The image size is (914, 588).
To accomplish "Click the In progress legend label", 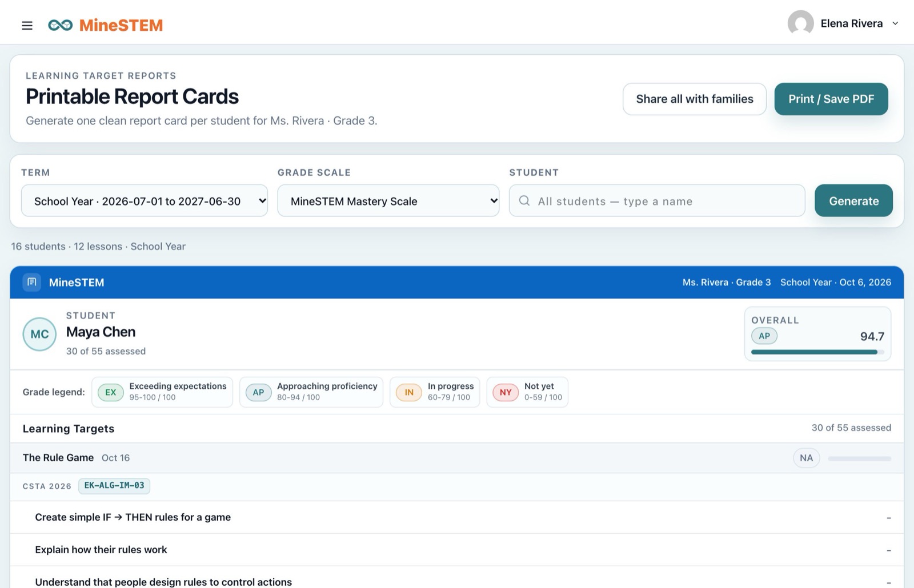I will (451, 386).
